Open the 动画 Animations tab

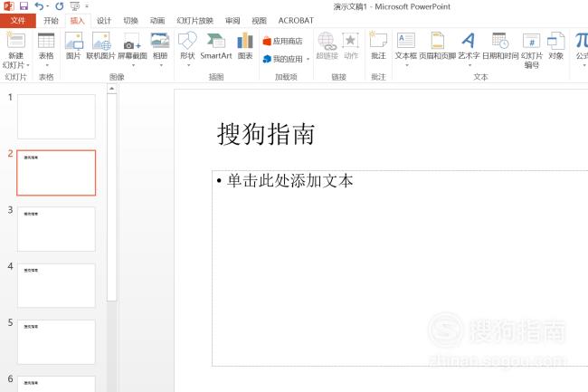(157, 21)
